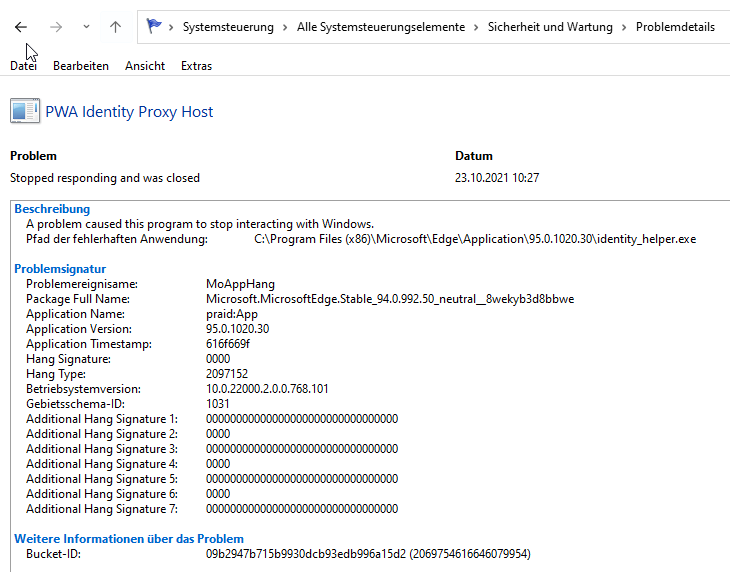Click the Back arrow button

20,27
